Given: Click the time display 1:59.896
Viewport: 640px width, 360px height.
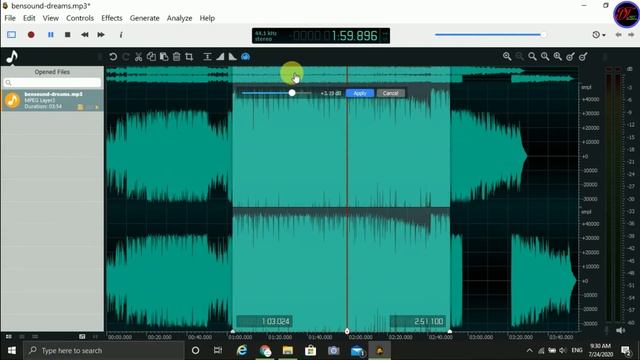Looking at the screenshot, I should pyautogui.click(x=354, y=36).
